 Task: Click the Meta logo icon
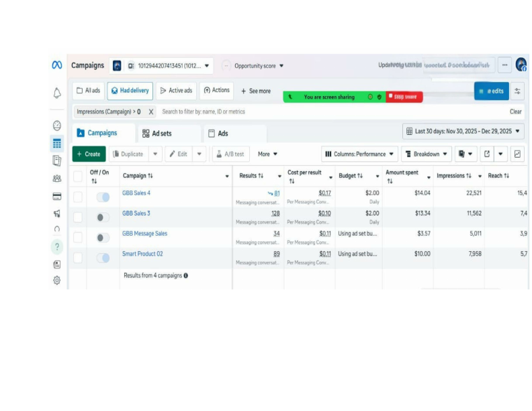pos(57,64)
